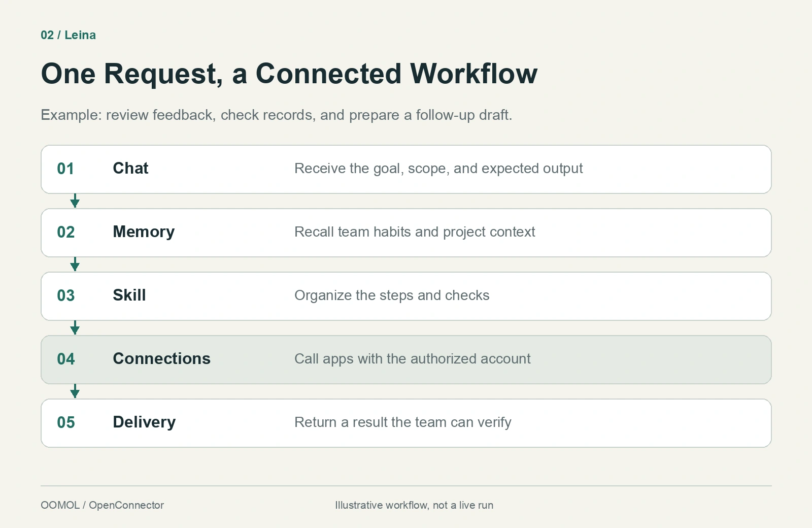
Task: Click the 'Connections' step title
Action: pos(161,358)
